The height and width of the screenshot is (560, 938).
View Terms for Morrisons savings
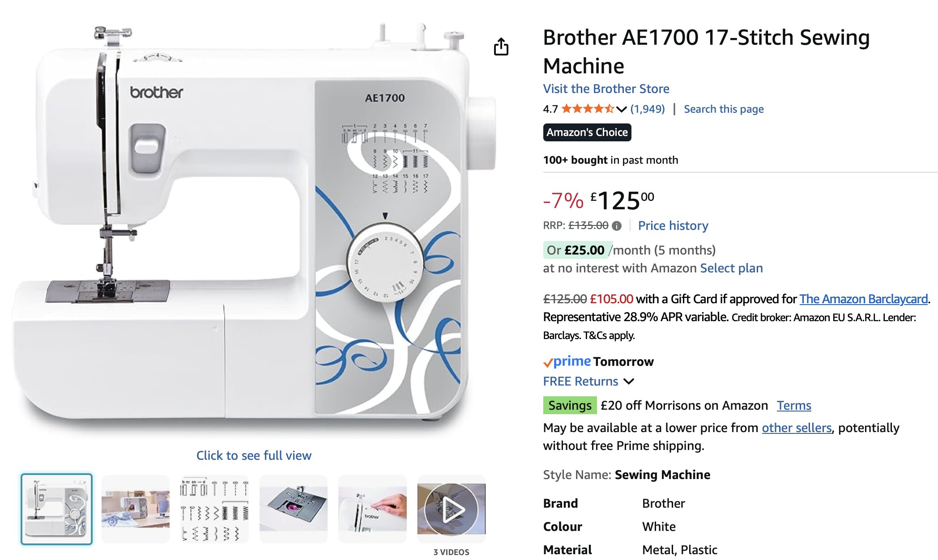pos(793,405)
